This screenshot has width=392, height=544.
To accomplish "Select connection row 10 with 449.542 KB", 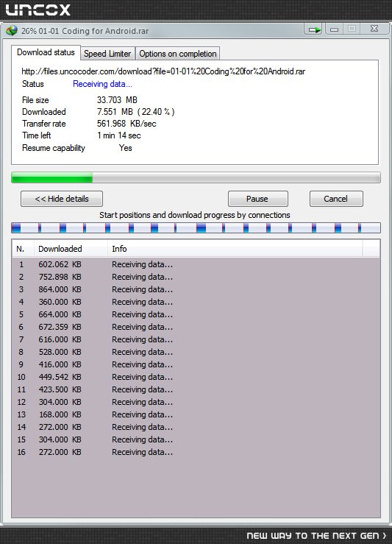I will 196,377.
